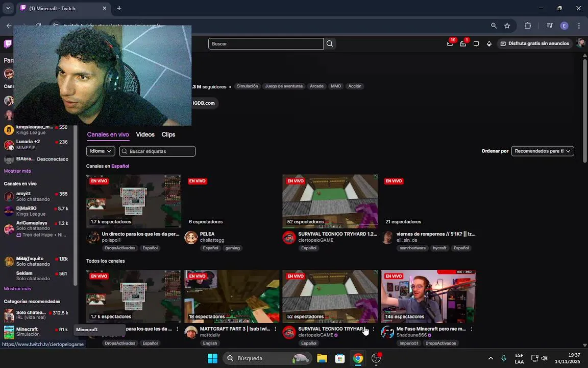Viewport: 588px width, 368px height.
Task: Click the hycraft tag
Action: point(439,248)
